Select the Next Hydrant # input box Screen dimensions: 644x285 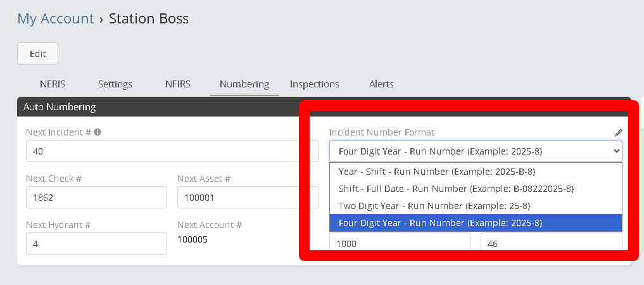[x=96, y=243]
